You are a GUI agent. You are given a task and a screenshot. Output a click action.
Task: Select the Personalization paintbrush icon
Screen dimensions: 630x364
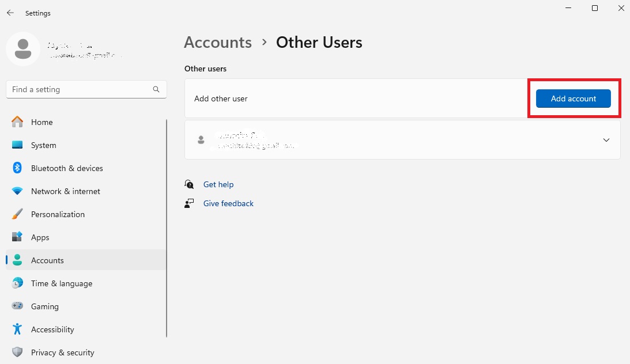pyautogui.click(x=17, y=214)
